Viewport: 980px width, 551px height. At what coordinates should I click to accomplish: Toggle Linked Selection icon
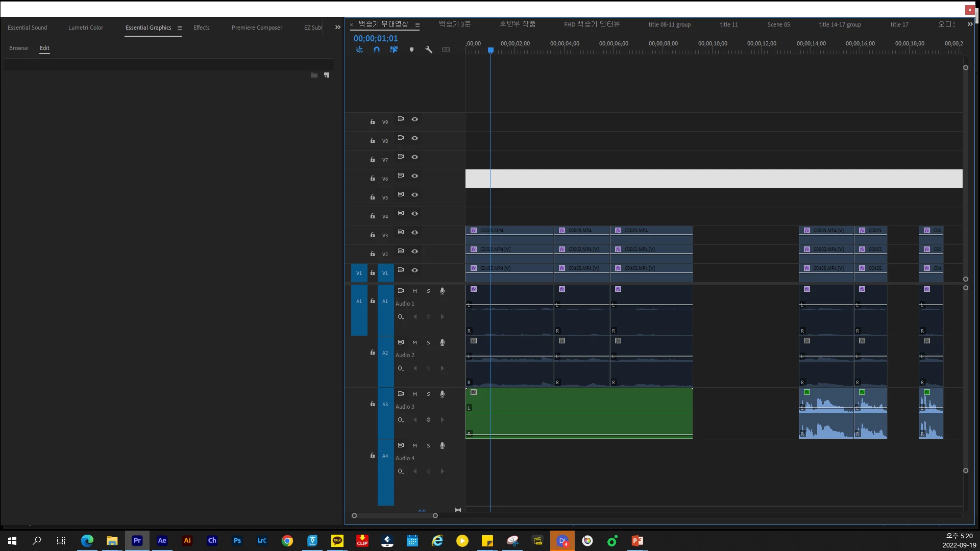coord(394,49)
